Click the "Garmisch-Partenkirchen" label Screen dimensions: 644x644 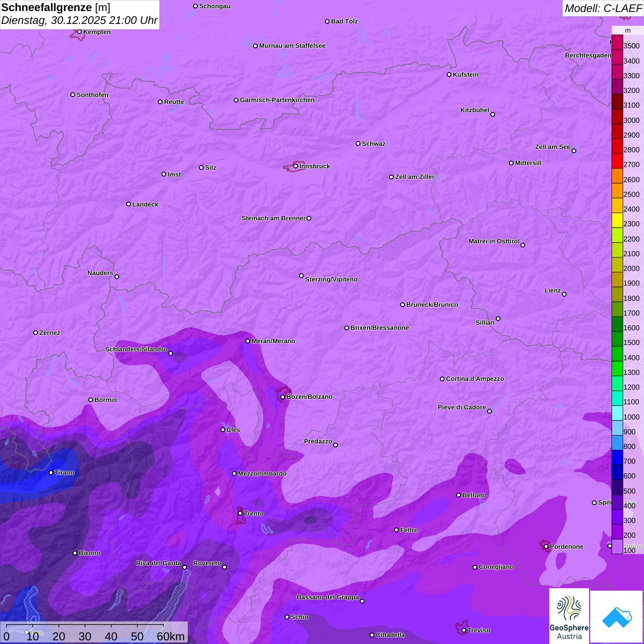tap(277, 100)
